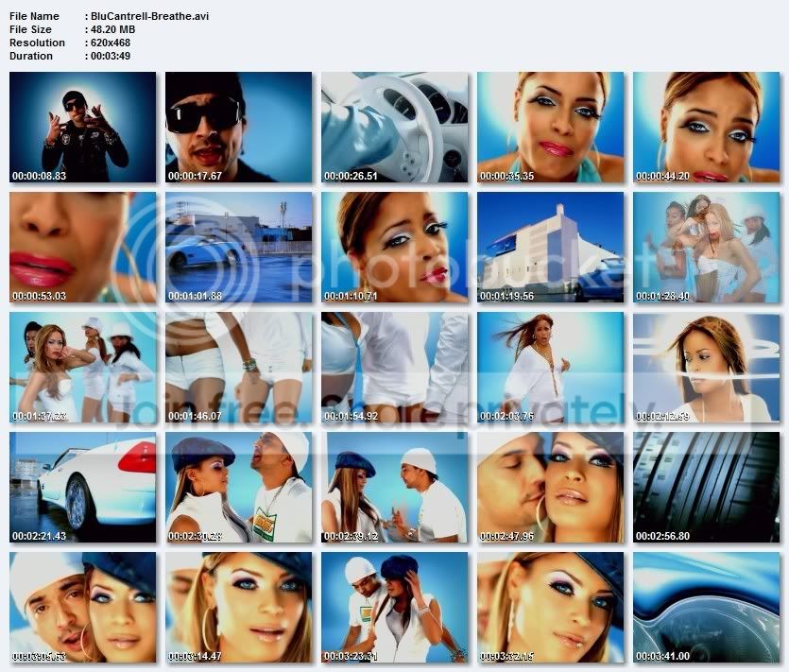The image size is (789, 672).
Task: Open the steering wheel thumbnail at 00:00:26.51
Action: tap(395, 127)
